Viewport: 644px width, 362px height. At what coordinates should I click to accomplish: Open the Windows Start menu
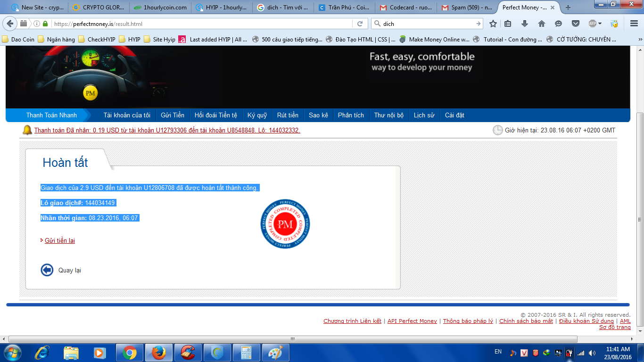(x=13, y=353)
